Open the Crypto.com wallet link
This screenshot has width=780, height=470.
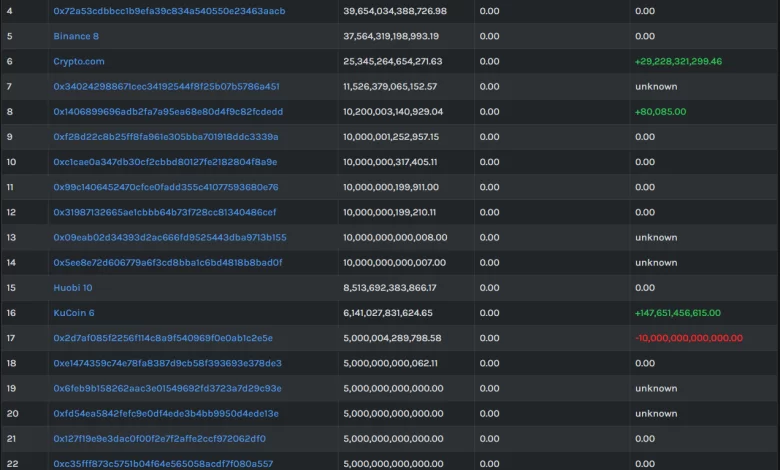click(78, 61)
